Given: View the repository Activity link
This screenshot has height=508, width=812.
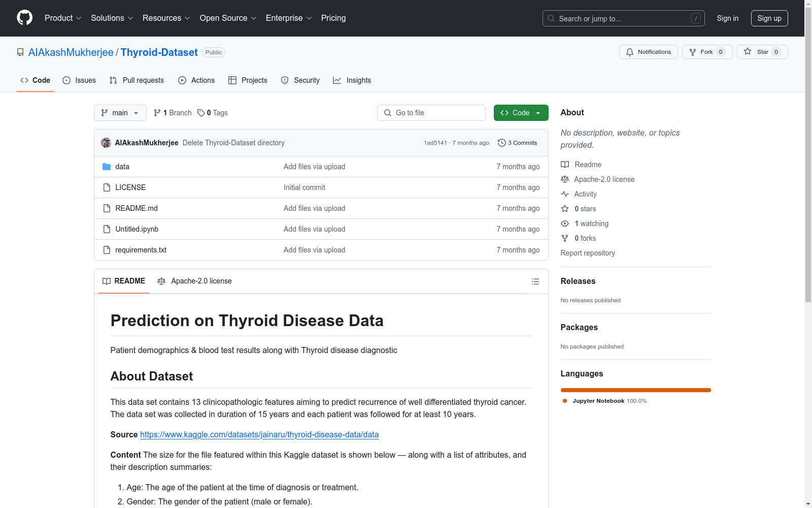Looking at the screenshot, I should [579, 194].
